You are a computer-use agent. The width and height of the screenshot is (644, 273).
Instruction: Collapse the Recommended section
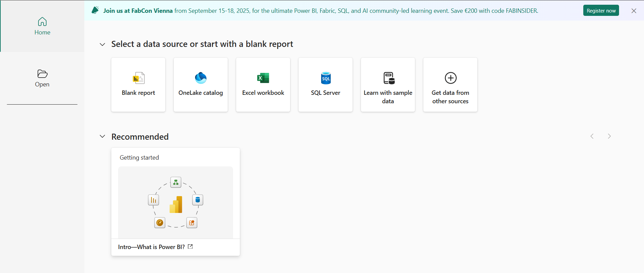click(x=103, y=136)
